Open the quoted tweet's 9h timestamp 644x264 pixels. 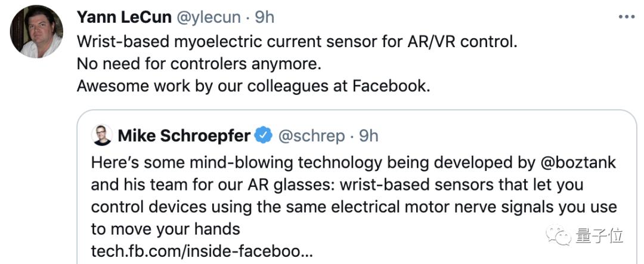(368, 136)
